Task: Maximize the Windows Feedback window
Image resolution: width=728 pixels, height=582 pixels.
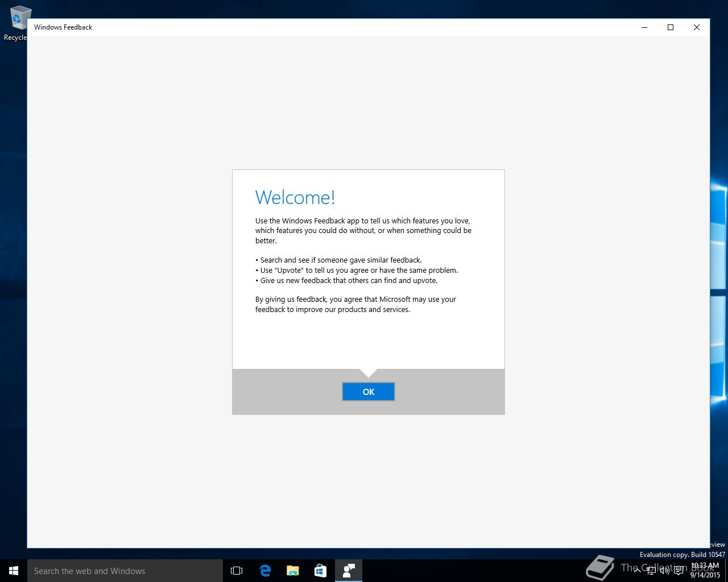Action: pos(671,27)
